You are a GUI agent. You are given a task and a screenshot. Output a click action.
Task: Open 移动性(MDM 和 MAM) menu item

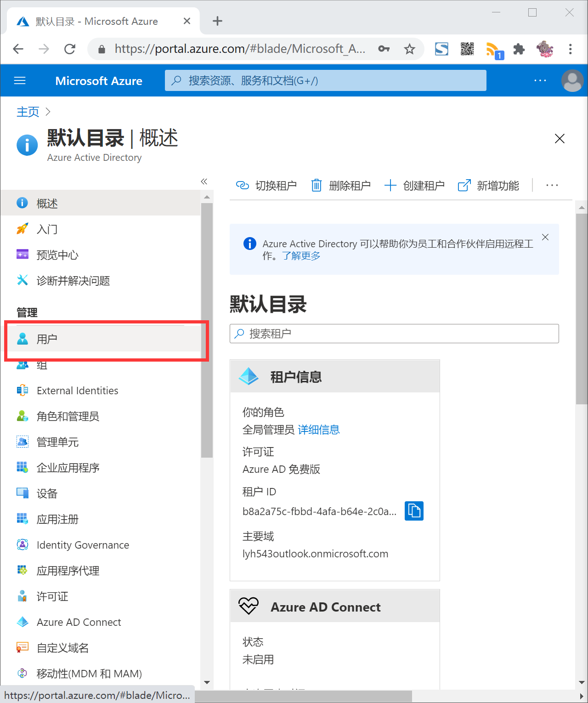point(101,674)
